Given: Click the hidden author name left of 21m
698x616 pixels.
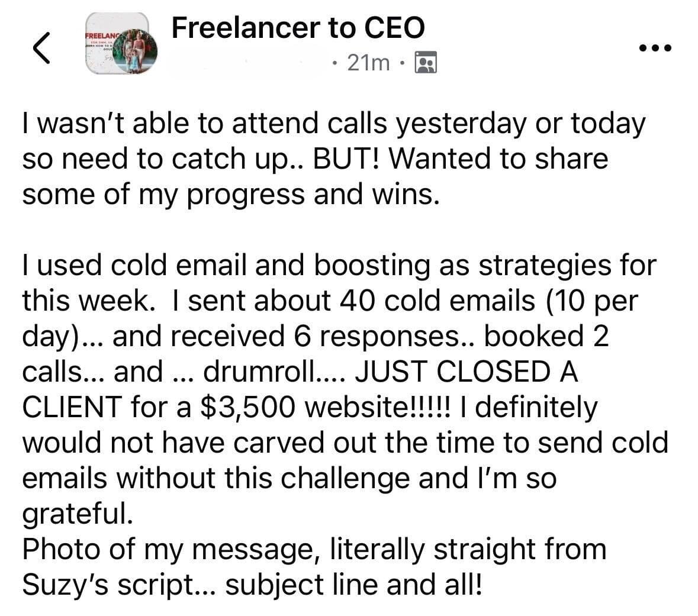Looking at the screenshot, I should coord(249,62).
